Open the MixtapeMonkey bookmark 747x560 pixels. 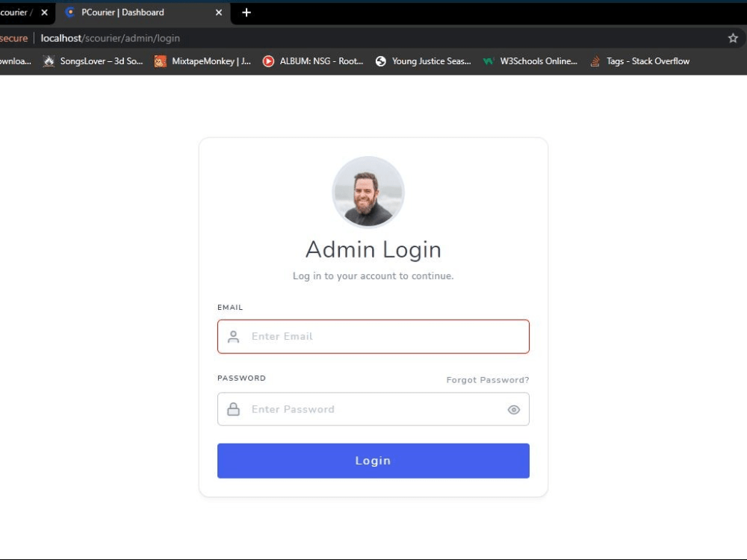coord(203,61)
